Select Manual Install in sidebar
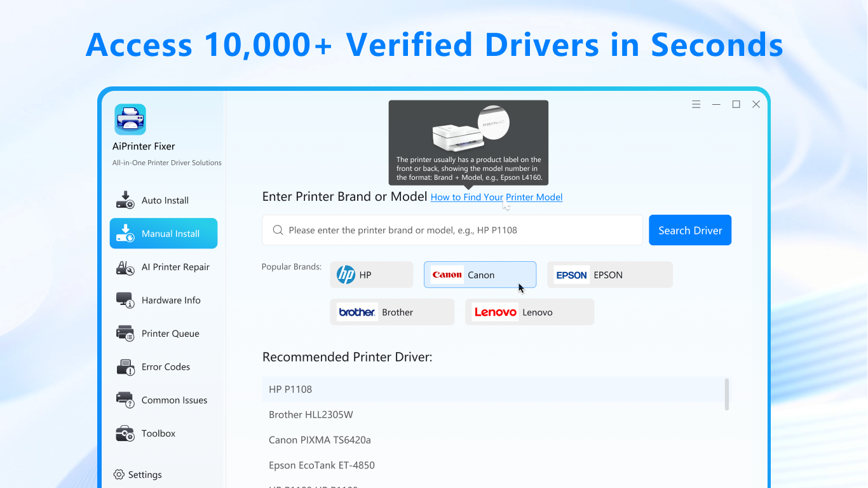Screen dimensions: 868x488 163,233
